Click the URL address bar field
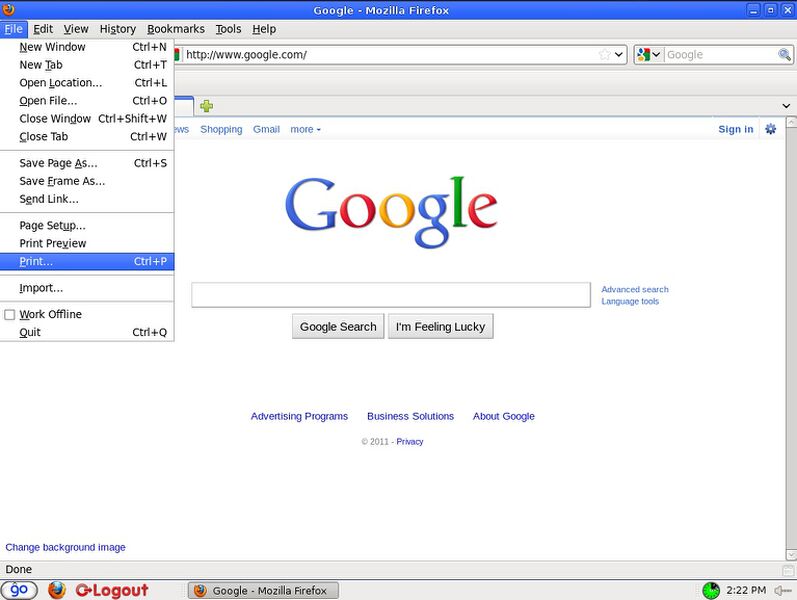Screen dimensions: 797x600 (390, 54)
